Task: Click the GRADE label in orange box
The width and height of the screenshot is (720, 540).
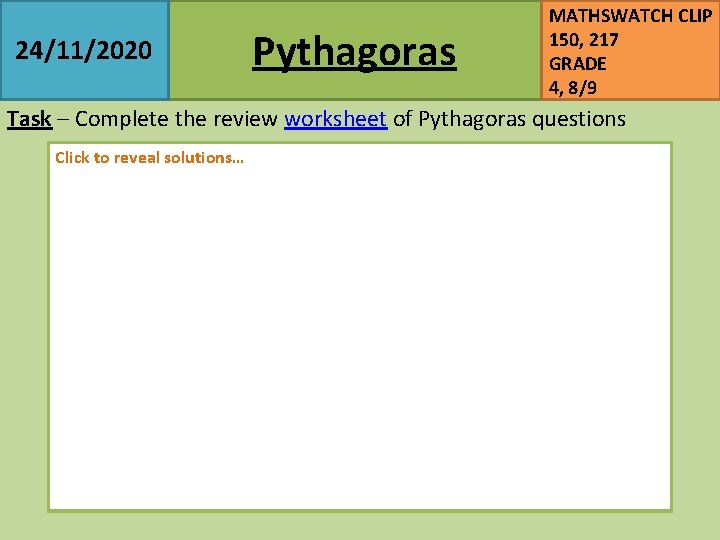Action: (x=578, y=64)
